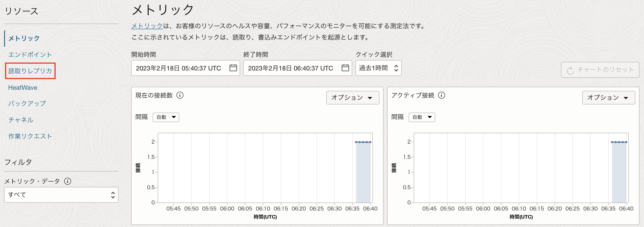Select メトリック in the resources menu
This screenshot has height=227, width=644.
pos(24,38)
